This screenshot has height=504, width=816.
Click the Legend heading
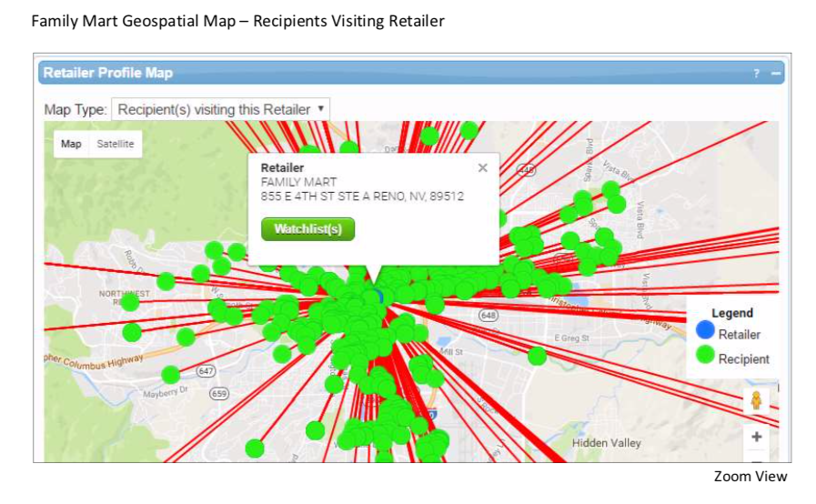[732, 313]
